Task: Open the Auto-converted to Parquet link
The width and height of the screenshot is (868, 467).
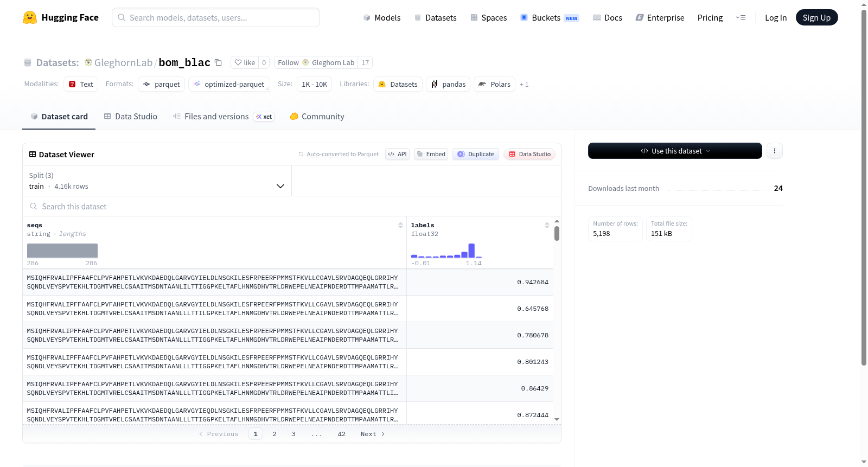Action: pyautogui.click(x=342, y=154)
